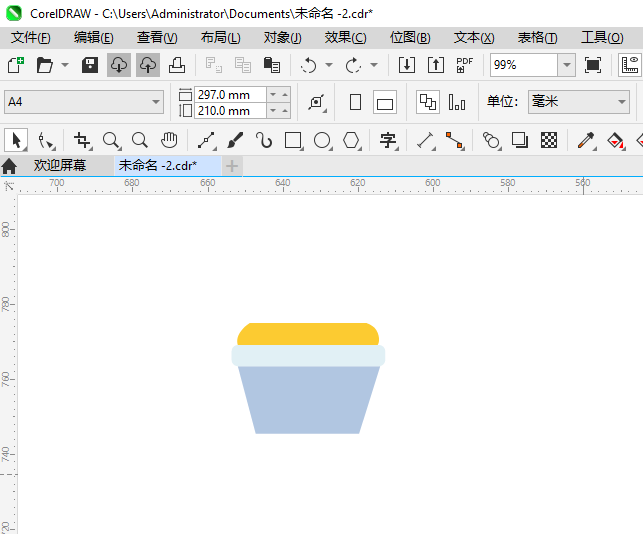The image size is (643, 534).
Task: Click the Export icon
Action: pos(436,65)
